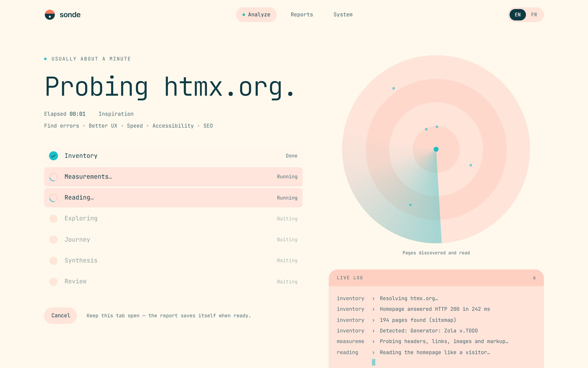Open the Analyze tab

click(256, 15)
